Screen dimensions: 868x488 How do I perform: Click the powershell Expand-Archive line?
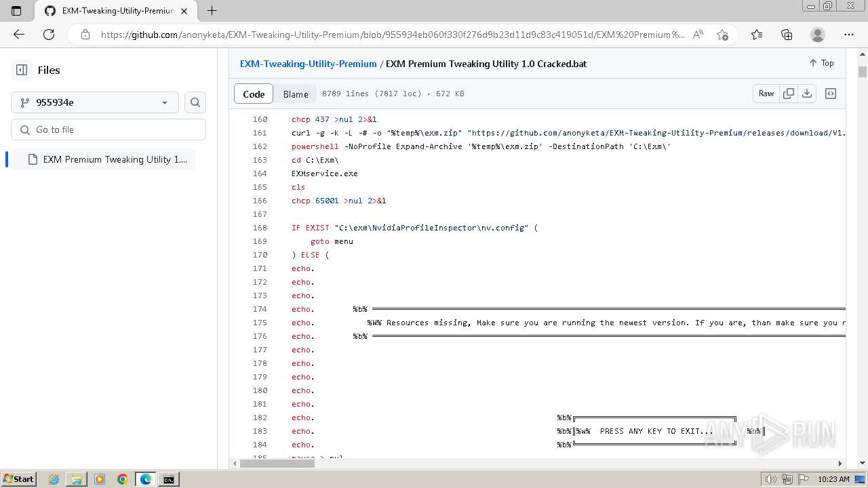tap(481, 146)
